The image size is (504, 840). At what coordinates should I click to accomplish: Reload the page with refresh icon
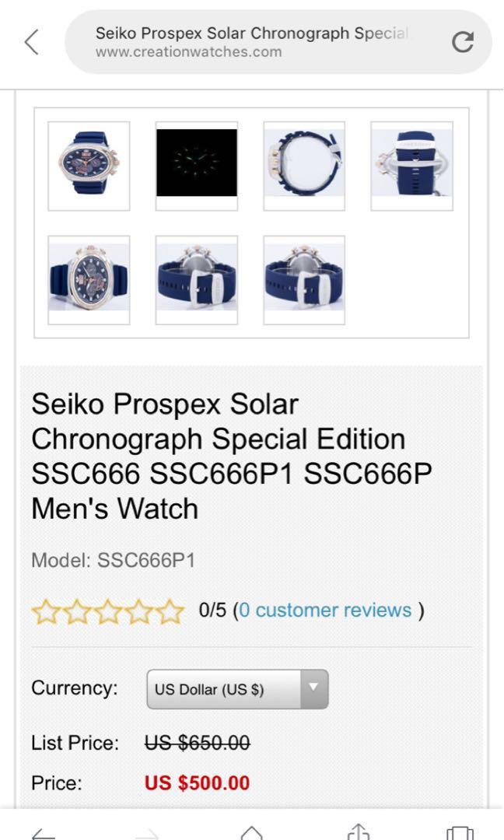(x=463, y=42)
